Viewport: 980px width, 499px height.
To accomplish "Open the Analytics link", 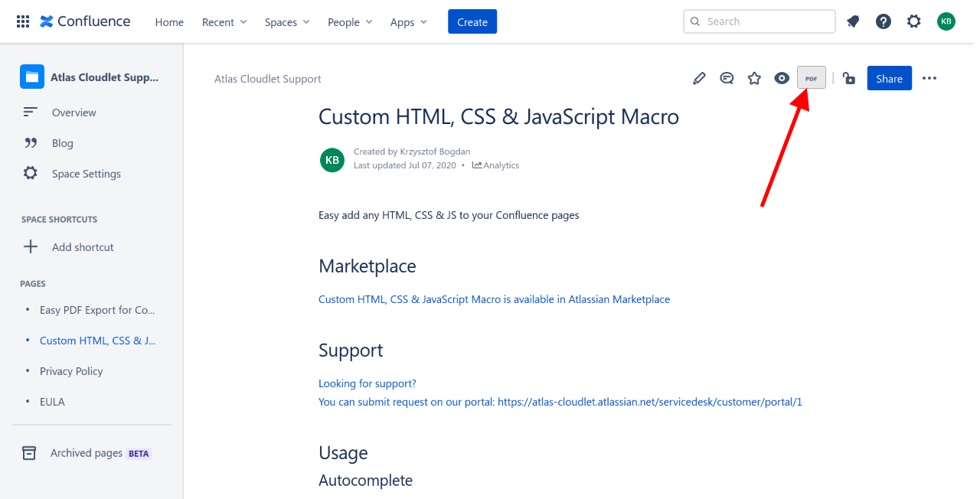I will pyautogui.click(x=496, y=165).
